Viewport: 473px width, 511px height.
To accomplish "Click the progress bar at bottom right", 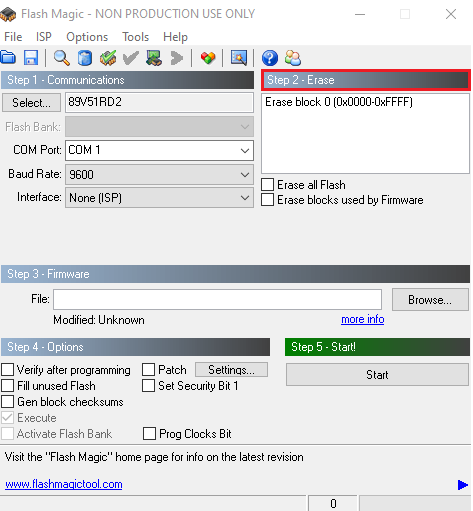I will point(415,503).
